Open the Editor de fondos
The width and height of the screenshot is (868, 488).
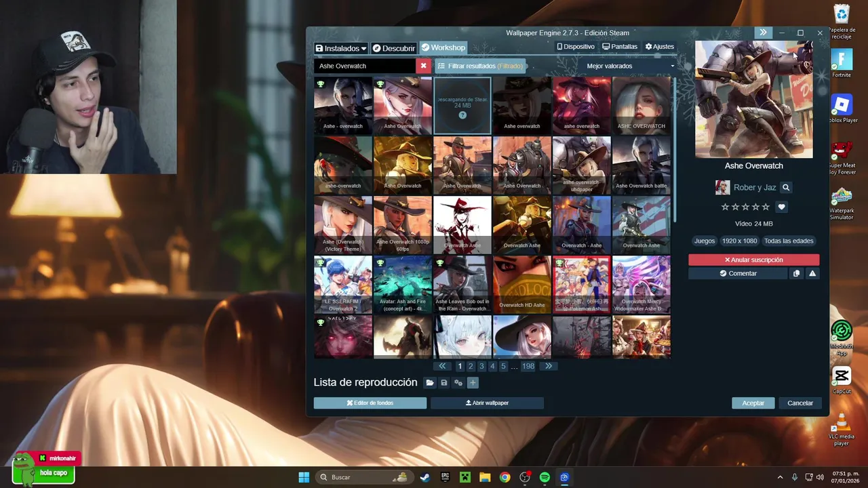point(370,403)
